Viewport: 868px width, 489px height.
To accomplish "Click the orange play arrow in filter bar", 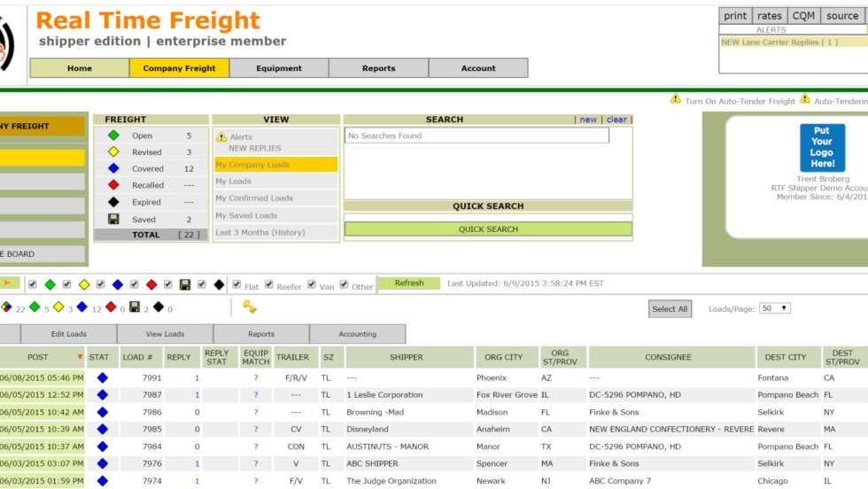I will click(8, 283).
